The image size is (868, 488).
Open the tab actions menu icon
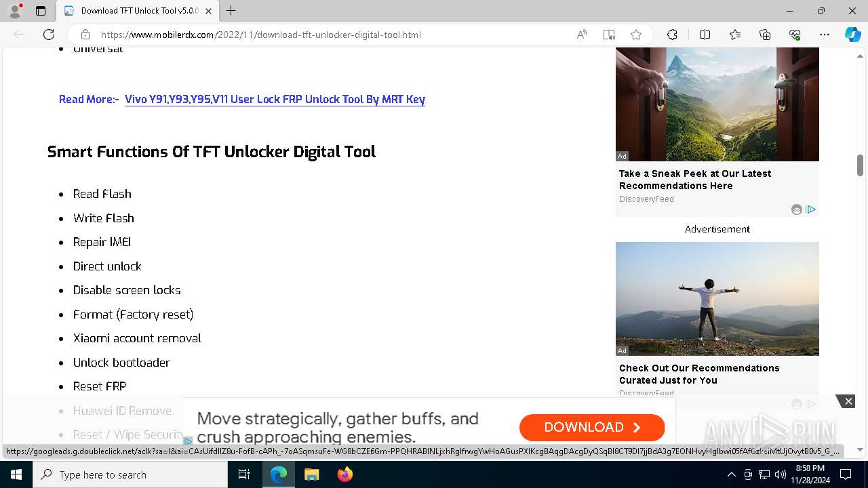(41, 11)
